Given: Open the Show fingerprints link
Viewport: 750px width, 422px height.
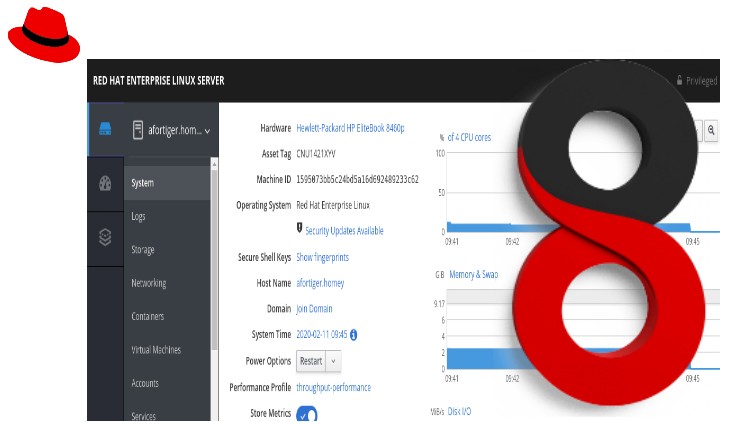Looking at the screenshot, I should tap(322, 257).
